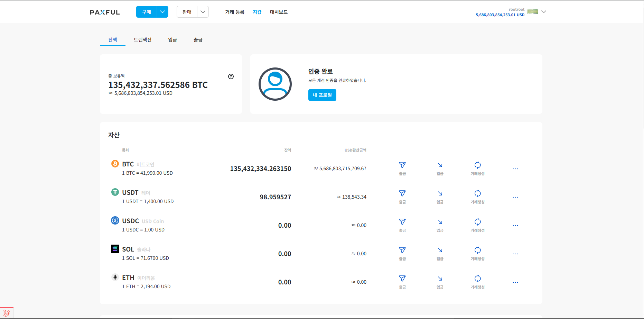Click the 내 프로필 button

322,95
